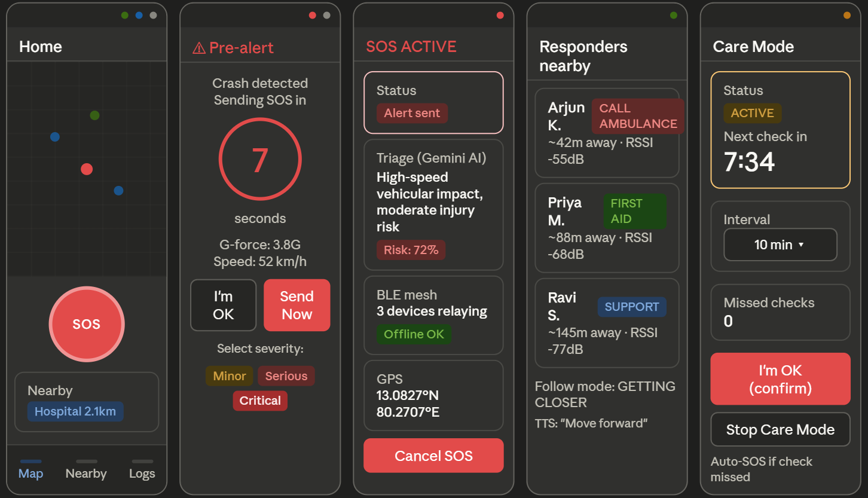The height and width of the screenshot is (498, 868).
Task: Tap the CALL AMBULANCE badge for Arjun K.
Action: click(638, 116)
